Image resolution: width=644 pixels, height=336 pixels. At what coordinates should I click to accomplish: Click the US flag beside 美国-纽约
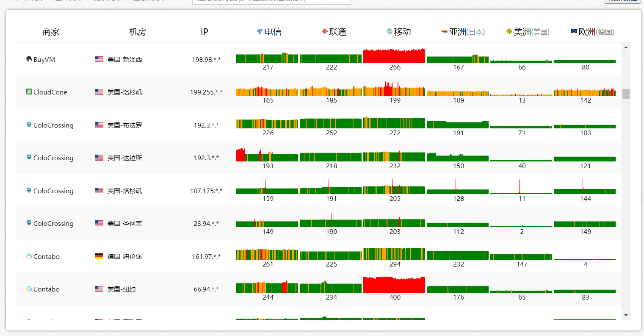coord(99,289)
